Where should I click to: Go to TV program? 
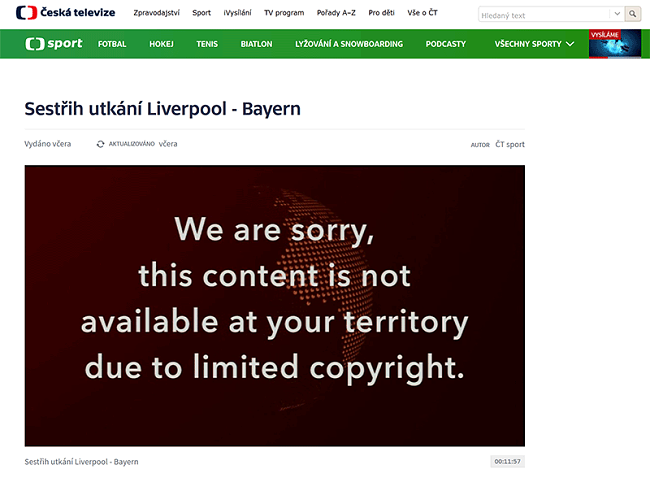point(284,13)
